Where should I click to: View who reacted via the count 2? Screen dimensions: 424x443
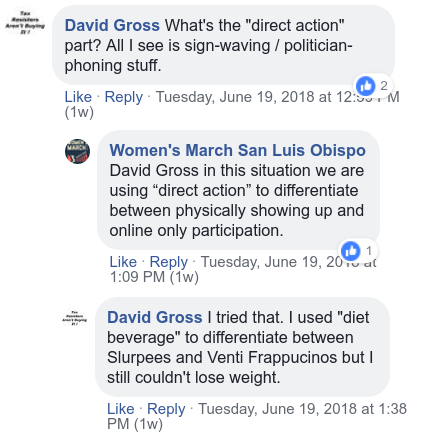coord(384,86)
